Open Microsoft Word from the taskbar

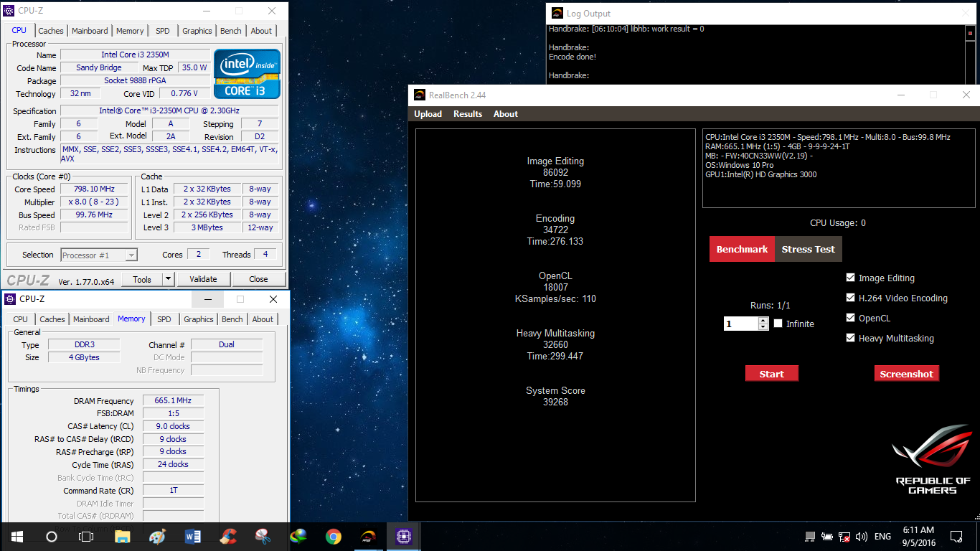coord(193,536)
